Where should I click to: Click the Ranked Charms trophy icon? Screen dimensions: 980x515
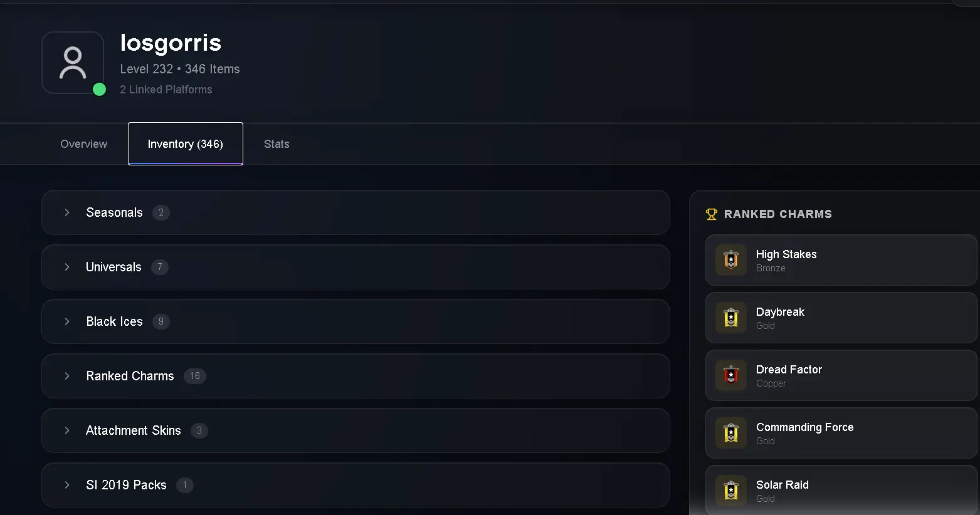[711, 214]
